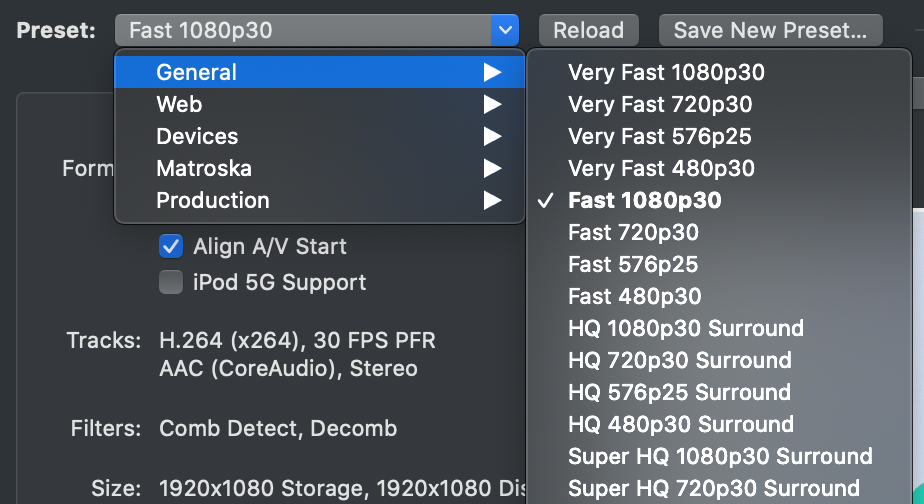
Task: Enable the iPod 5G Support checkbox
Action: pyautogui.click(x=171, y=282)
